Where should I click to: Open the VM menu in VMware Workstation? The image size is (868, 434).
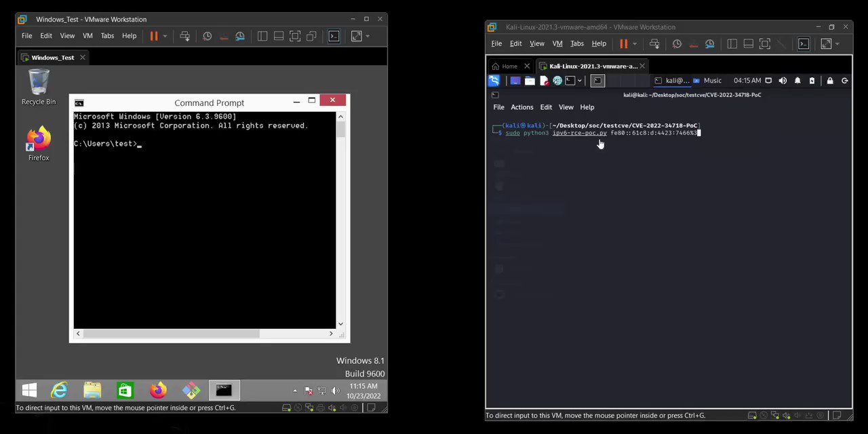(87, 35)
